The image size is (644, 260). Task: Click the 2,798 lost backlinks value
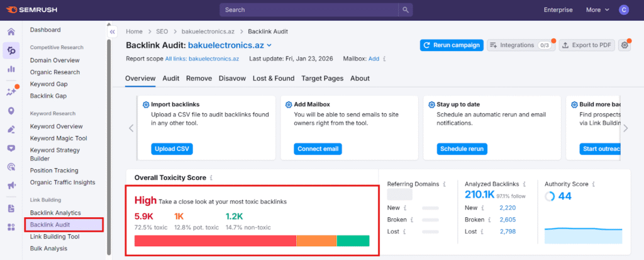click(x=508, y=232)
